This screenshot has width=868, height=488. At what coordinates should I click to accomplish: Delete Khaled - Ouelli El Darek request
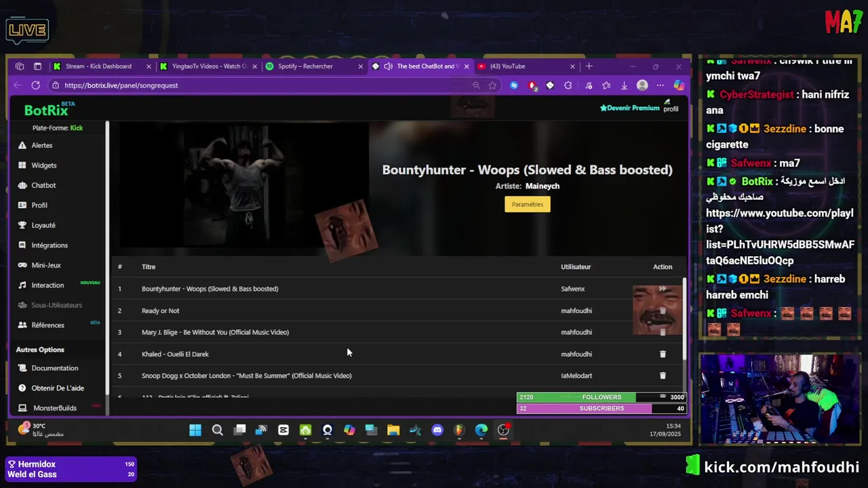tap(663, 354)
